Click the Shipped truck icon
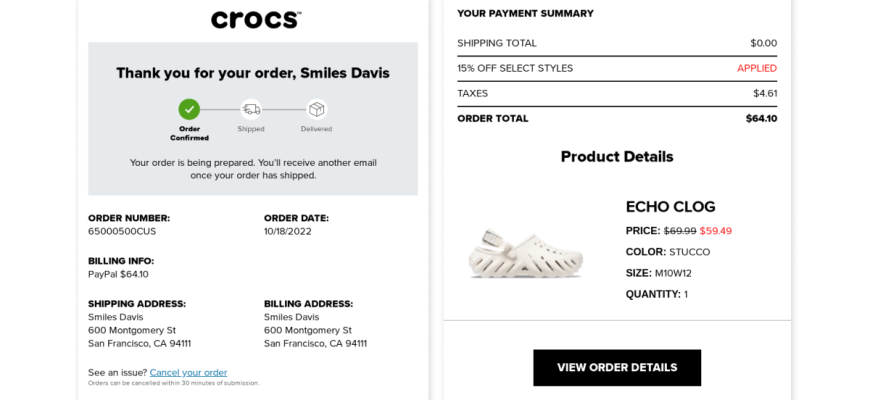 (251, 109)
